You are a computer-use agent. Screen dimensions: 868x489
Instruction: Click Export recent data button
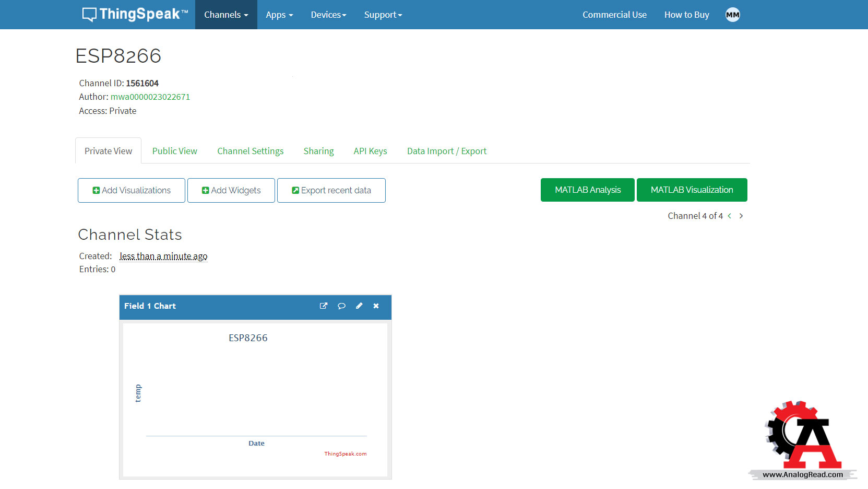point(331,190)
